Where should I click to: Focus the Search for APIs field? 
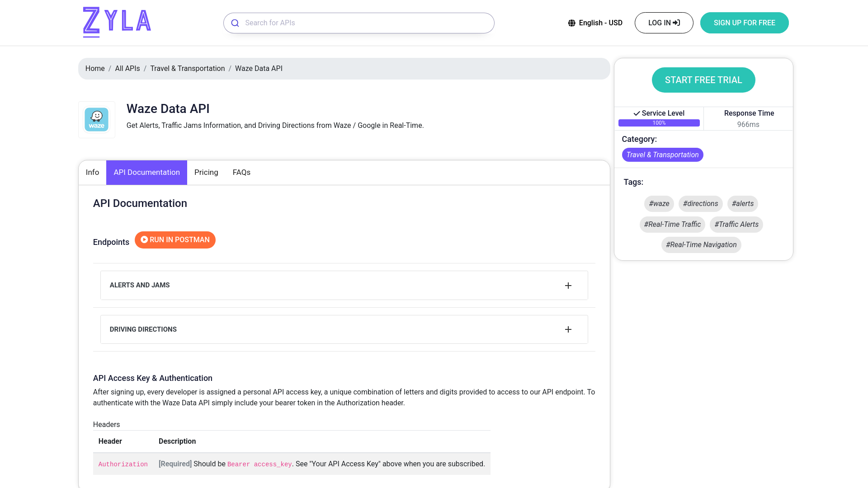359,23
